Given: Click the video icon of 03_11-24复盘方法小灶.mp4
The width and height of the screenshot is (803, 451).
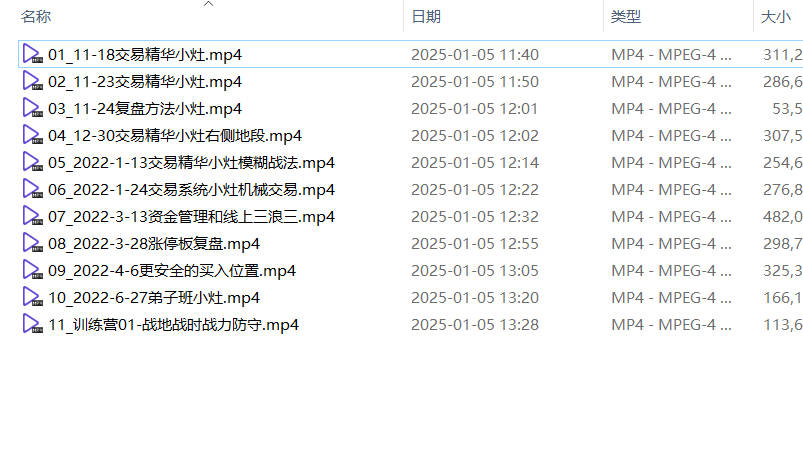Looking at the screenshot, I should coord(32,109).
